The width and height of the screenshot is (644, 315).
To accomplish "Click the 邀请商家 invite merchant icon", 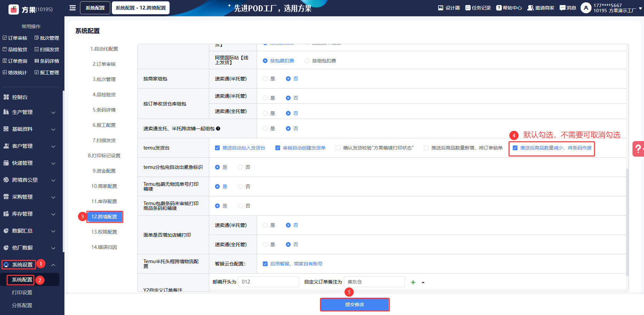I will [x=530, y=8].
